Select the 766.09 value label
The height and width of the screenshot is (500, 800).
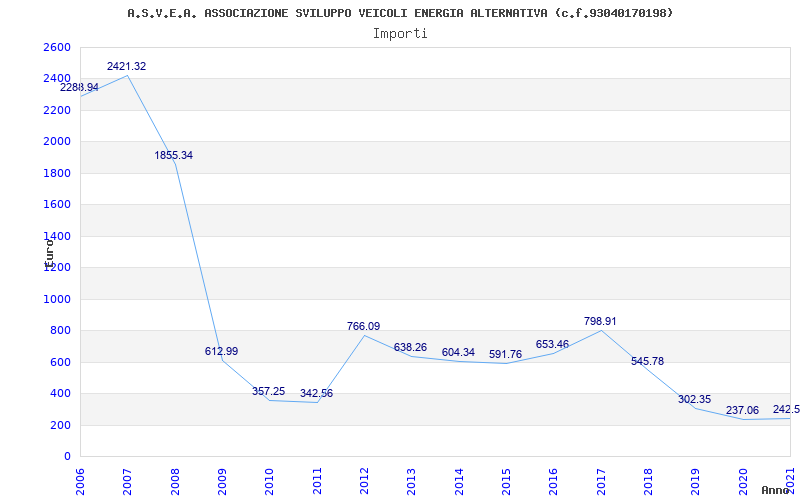tap(364, 326)
